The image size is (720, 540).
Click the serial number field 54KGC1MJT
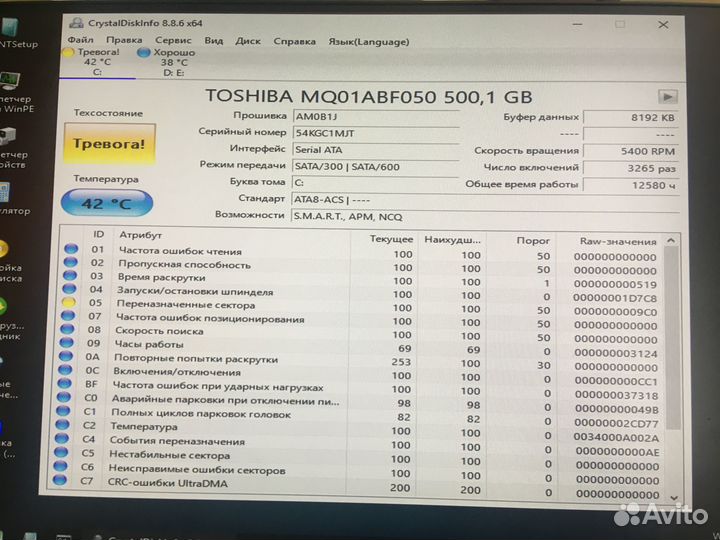coord(376,133)
